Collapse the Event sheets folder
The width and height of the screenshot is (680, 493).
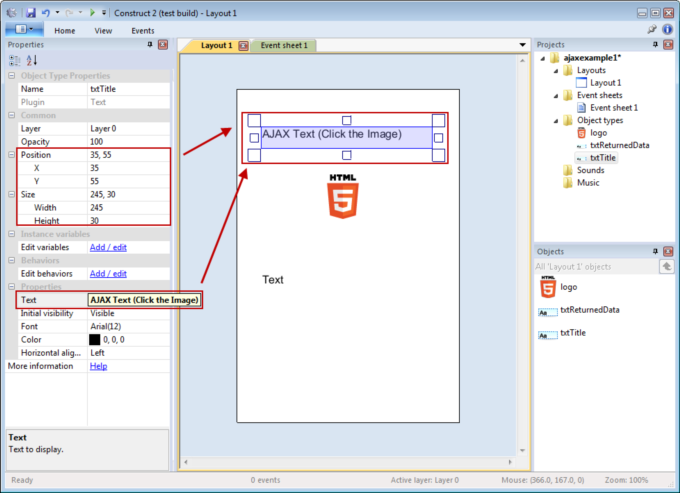(556, 96)
